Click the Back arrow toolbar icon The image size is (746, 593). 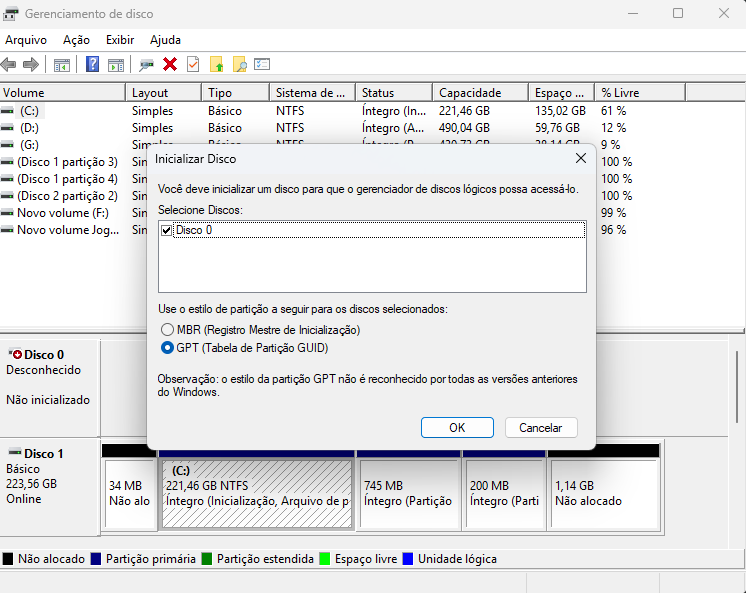click(9, 64)
